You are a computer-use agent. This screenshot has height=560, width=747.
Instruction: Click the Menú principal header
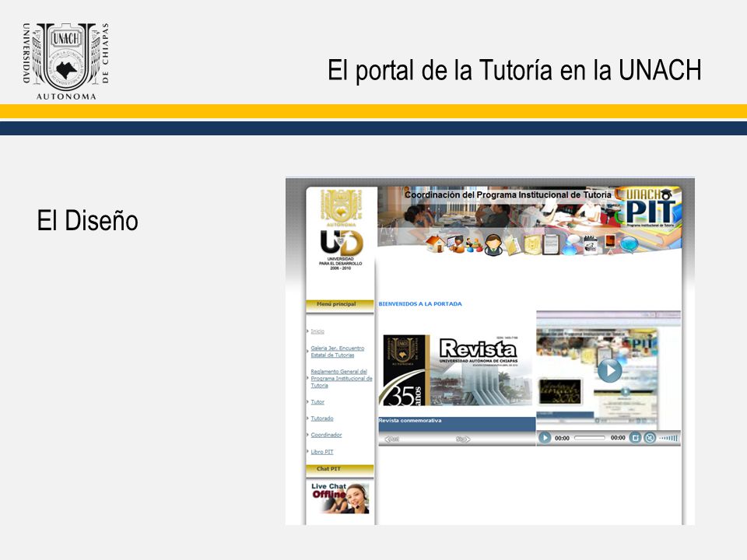339,305
